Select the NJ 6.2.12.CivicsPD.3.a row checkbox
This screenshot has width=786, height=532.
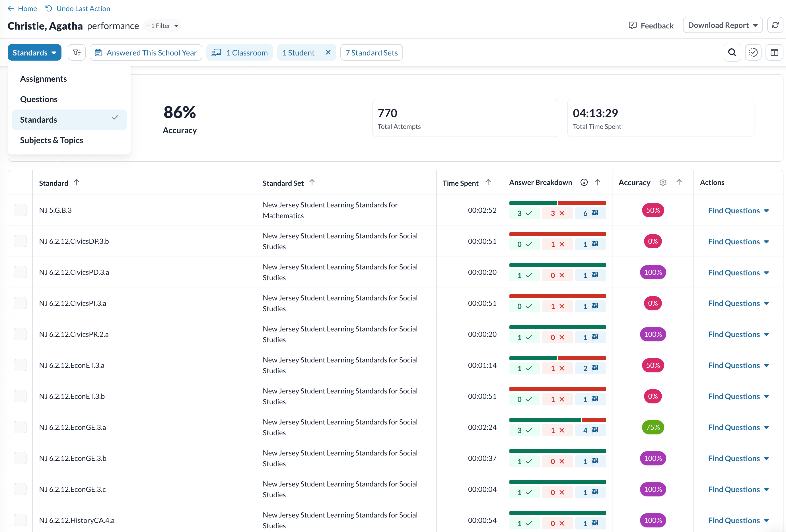click(x=20, y=272)
